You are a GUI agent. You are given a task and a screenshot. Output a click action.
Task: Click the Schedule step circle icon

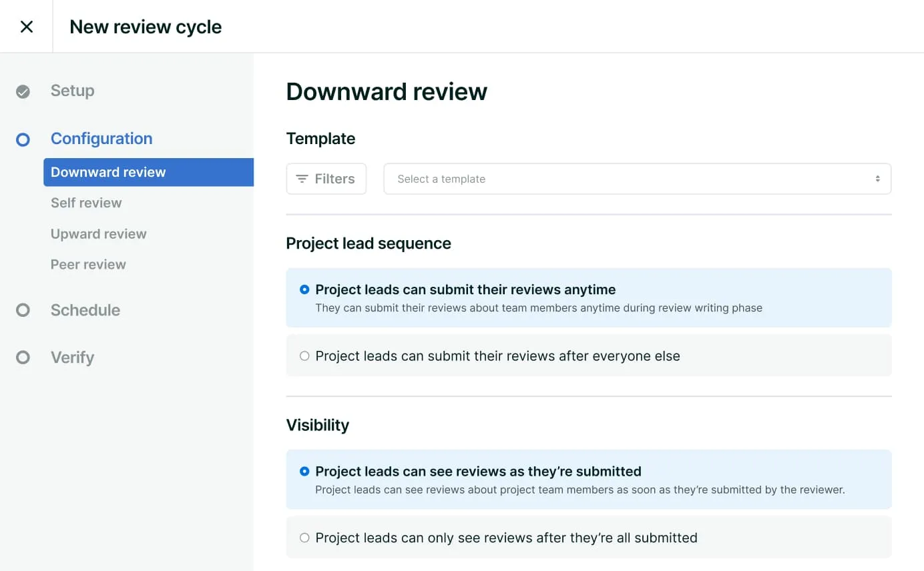[x=23, y=310]
